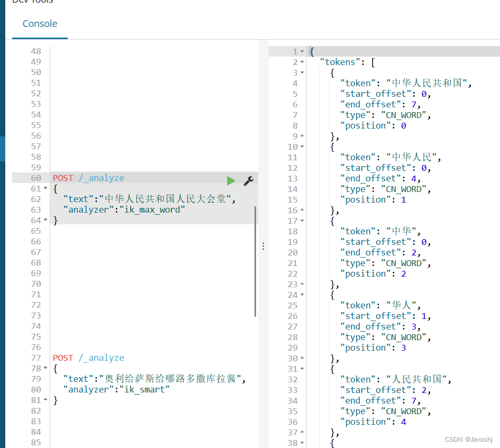The image size is (500, 448).
Task: Click line number 85 in editor gutter
Action: (x=36, y=442)
